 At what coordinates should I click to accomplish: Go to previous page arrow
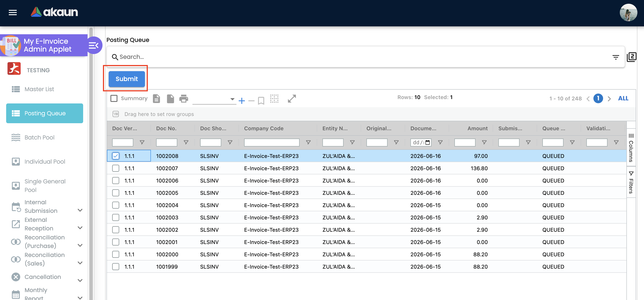(588, 99)
